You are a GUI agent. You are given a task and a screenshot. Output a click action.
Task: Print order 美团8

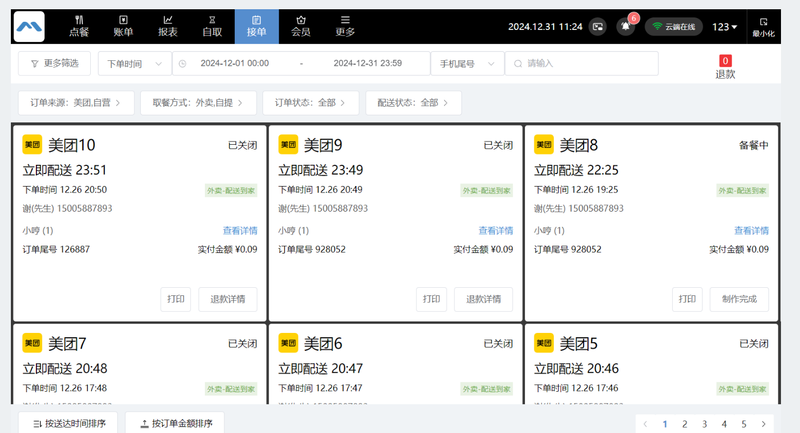tap(687, 299)
